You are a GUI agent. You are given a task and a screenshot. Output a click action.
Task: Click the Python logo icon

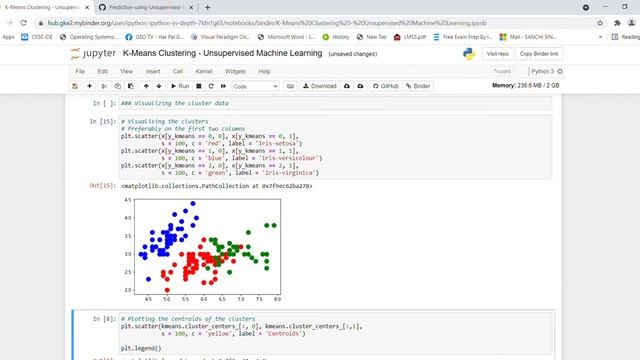coord(469,54)
